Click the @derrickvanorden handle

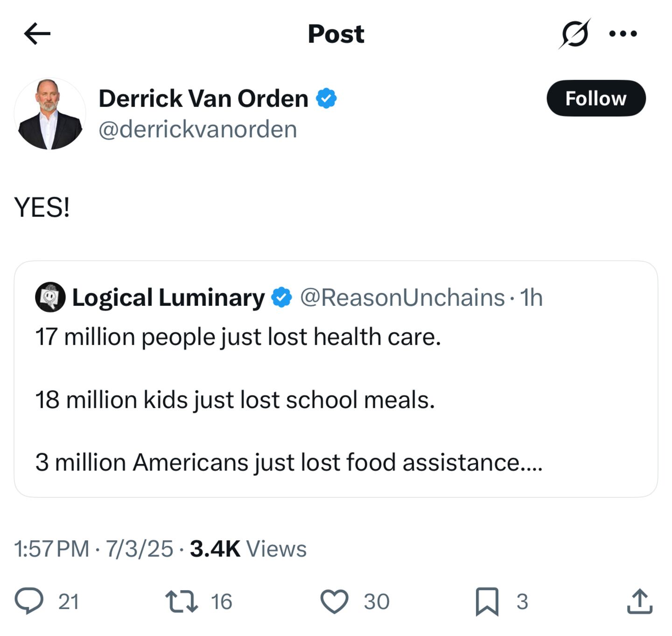tap(197, 129)
